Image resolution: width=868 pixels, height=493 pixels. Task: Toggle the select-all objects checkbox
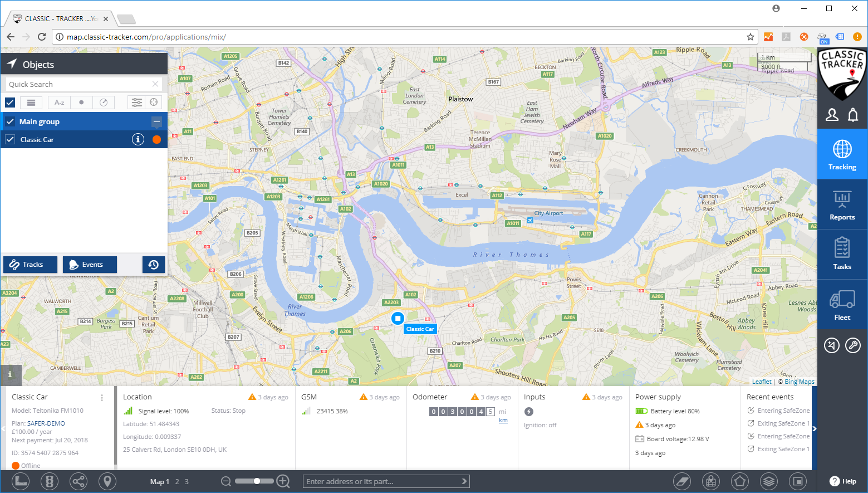10,102
